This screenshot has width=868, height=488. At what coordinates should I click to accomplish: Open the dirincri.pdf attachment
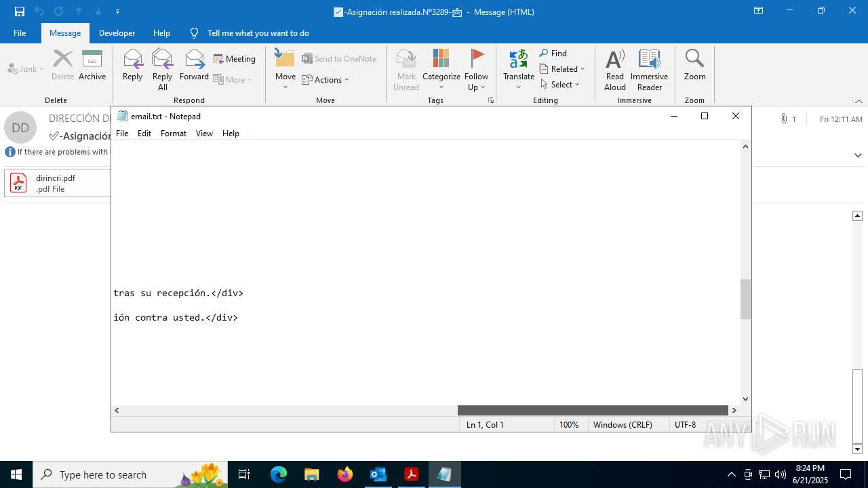58,183
